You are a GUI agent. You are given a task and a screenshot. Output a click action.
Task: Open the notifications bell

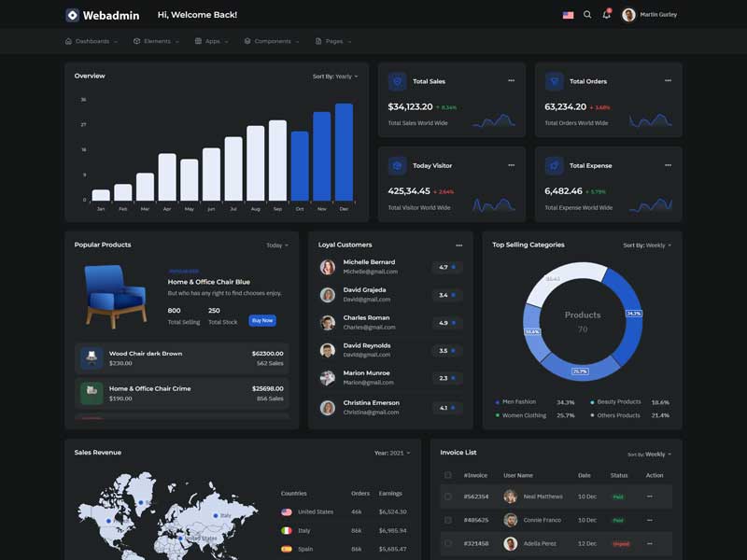[x=606, y=15]
